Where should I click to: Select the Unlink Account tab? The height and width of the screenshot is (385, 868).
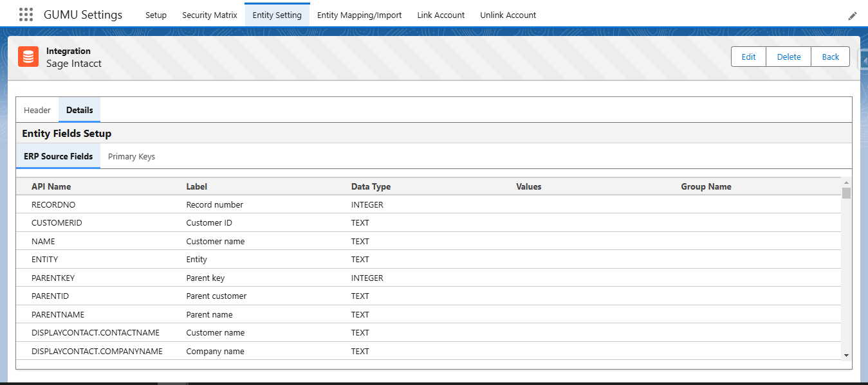click(x=508, y=15)
